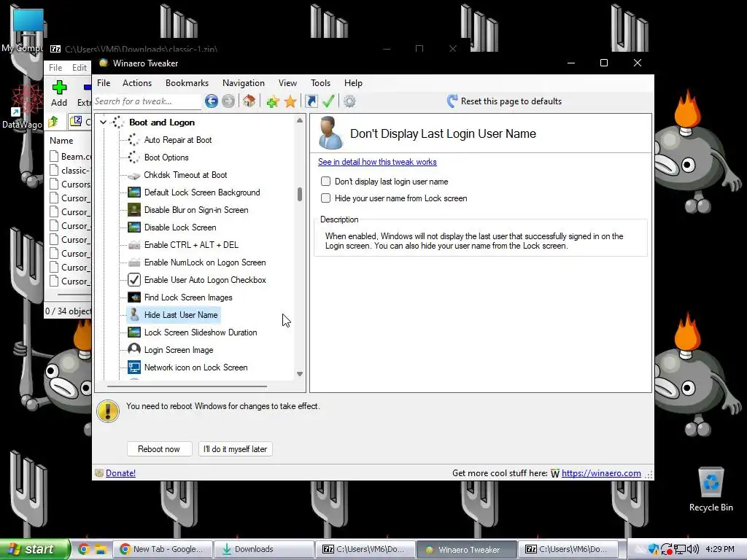This screenshot has height=560, width=747.
Task: Click the Enable CTRL + ALT + DEL keyboard icon
Action: (134, 245)
